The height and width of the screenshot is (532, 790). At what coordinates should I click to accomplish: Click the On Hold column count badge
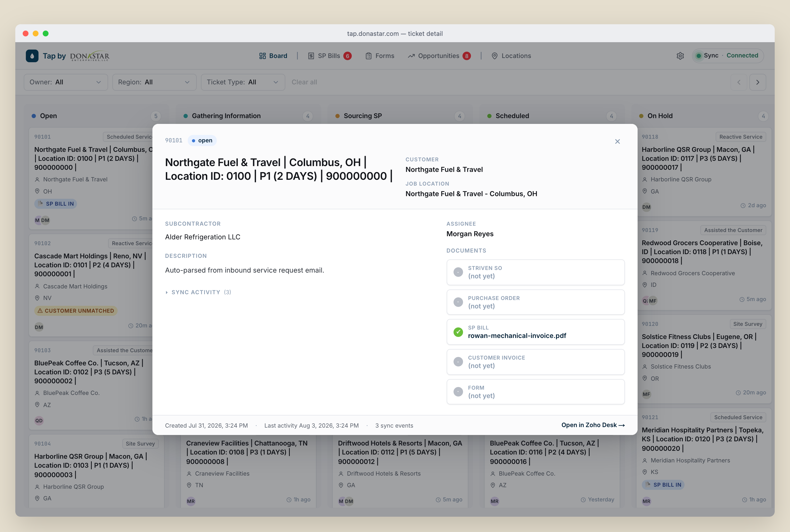click(x=763, y=116)
